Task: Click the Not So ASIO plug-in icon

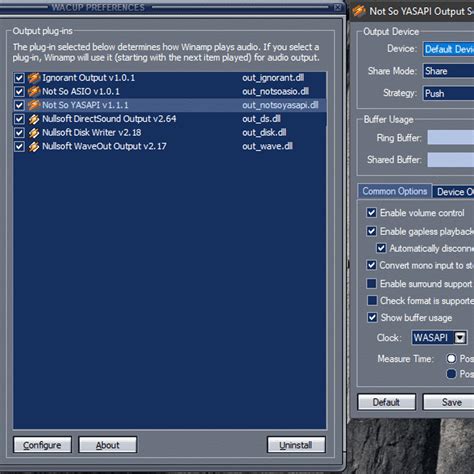Action: pyautogui.click(x=34, y=92)
